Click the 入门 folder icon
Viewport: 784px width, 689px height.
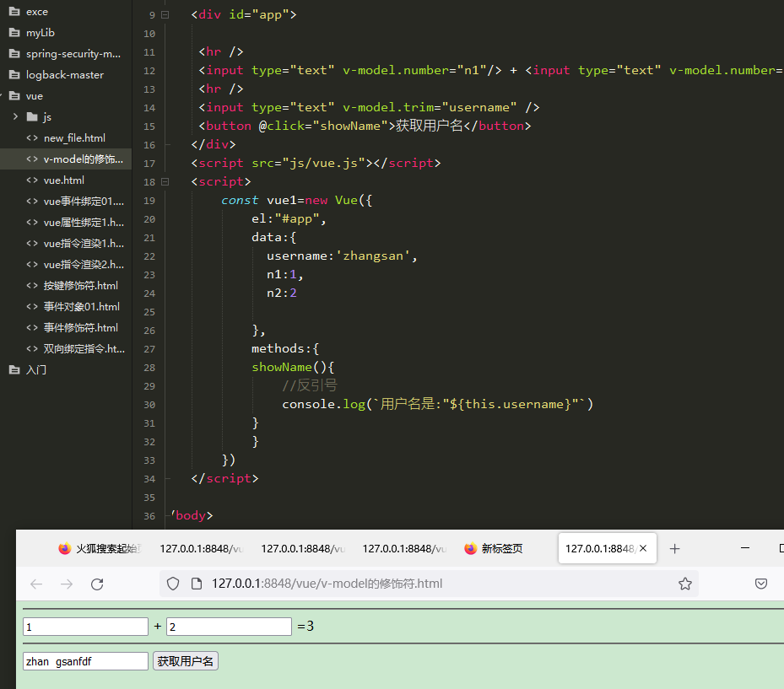pos(14,369)
